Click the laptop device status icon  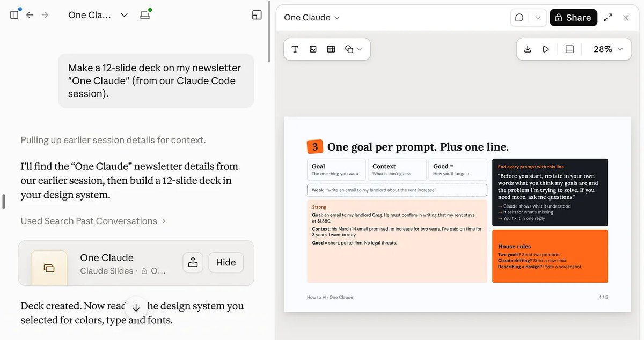click(145, 15)
